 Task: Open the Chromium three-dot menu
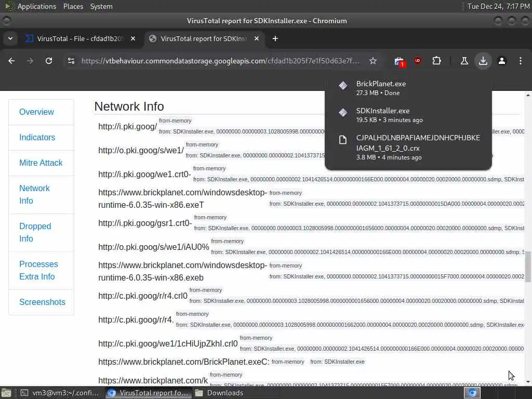point(521,61)
